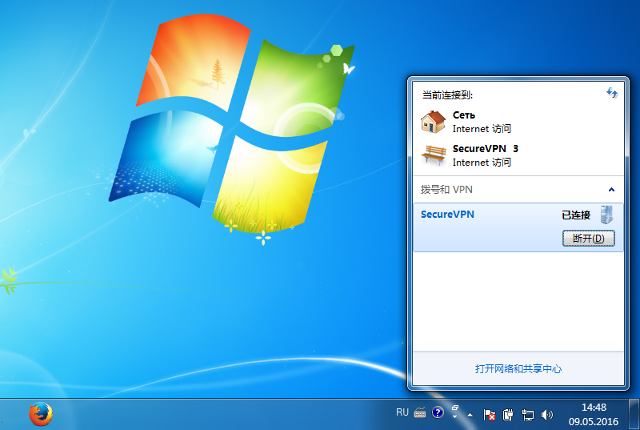Click the keyboard icon in language bar

click(x=420, y=413)
